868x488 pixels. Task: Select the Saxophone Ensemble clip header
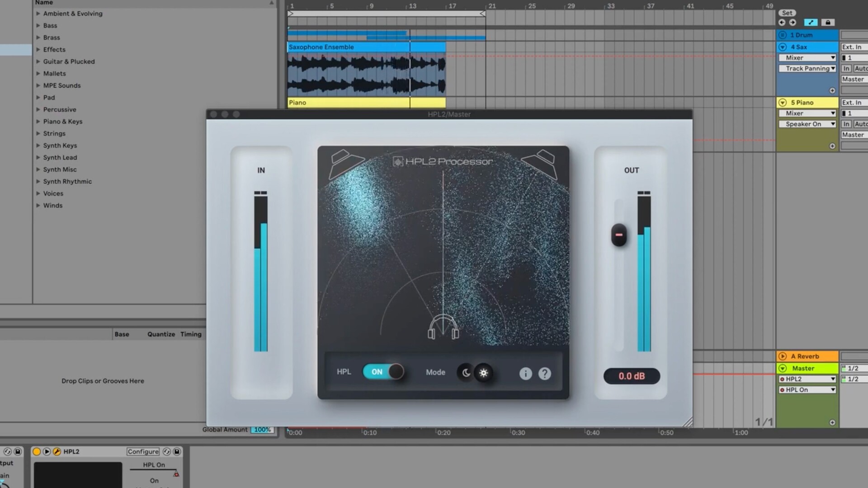366,47
